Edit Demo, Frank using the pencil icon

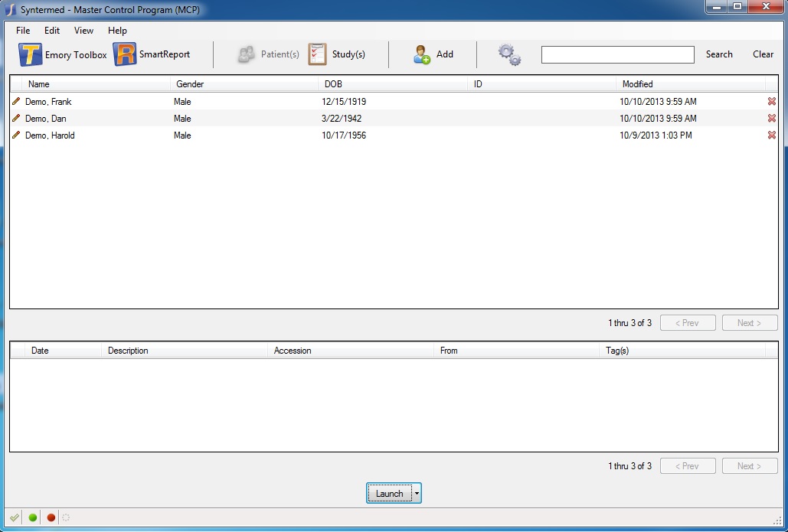click(x=16, y=101)
